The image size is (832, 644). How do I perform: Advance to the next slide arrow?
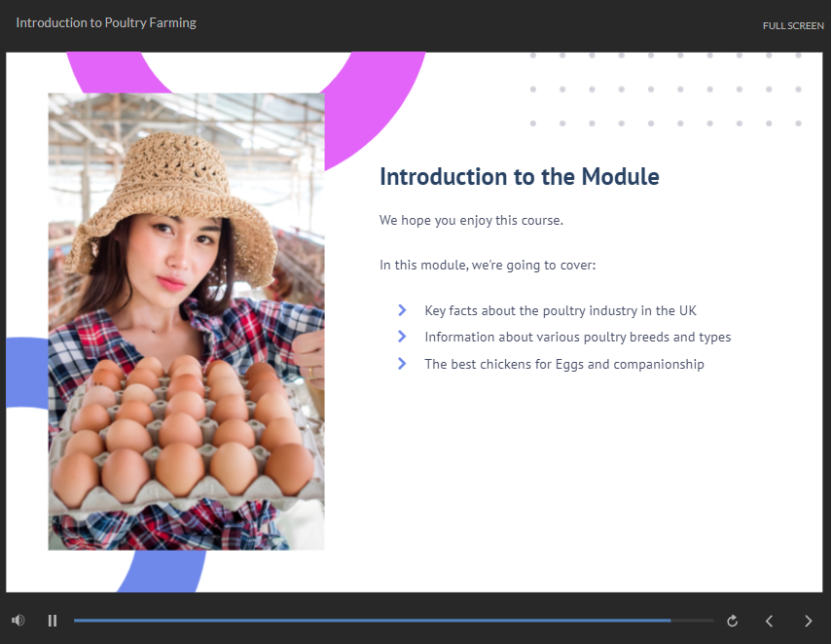point(808,621)
